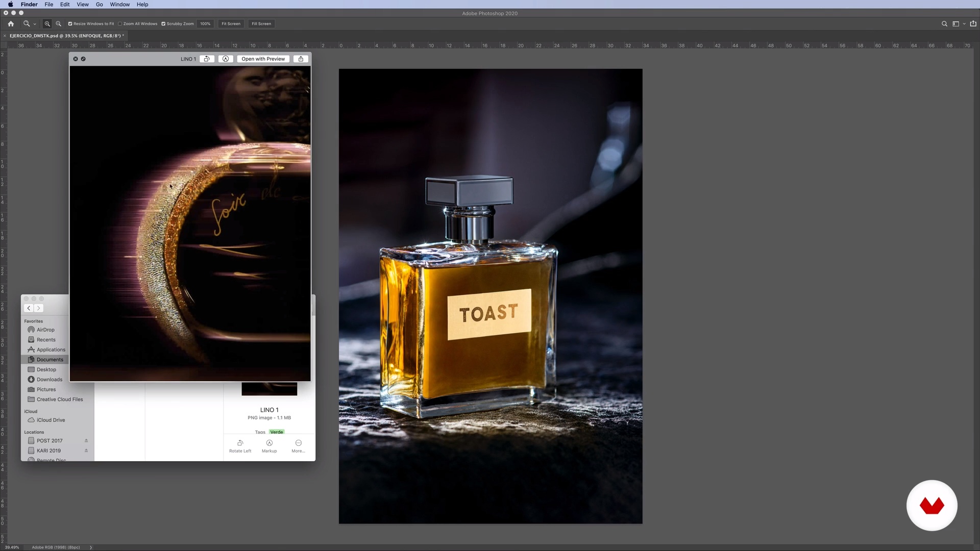This screenshot has width=980, height=551.
Task: Click the Fill Screen button
Action: click(261, 23)
